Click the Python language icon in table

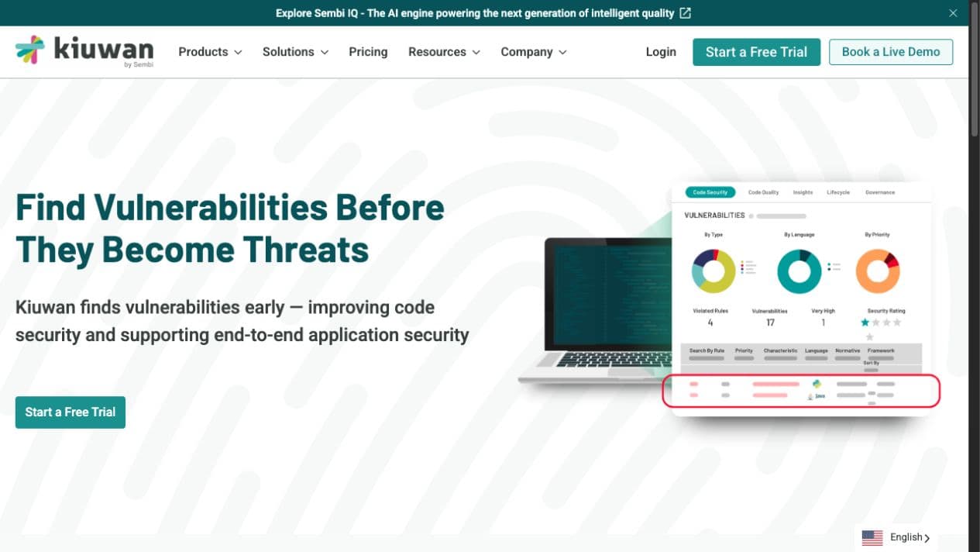pyautogui.click(x=816, y=383)
